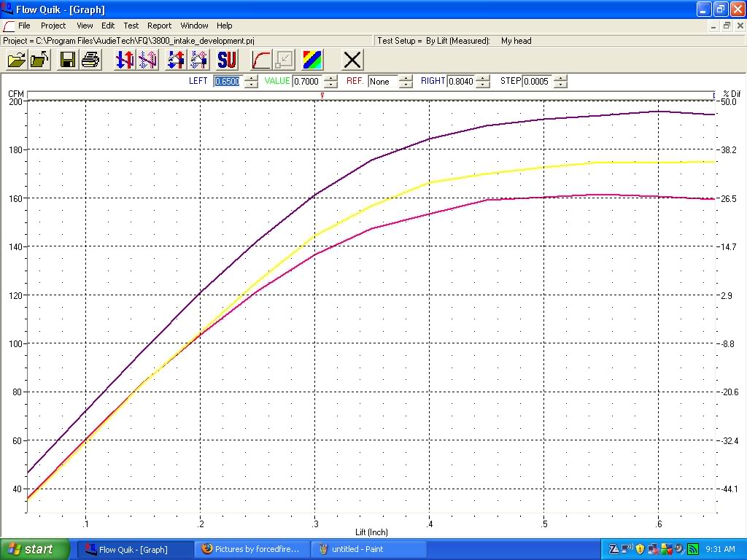
Task: Click the green wireless signal tray icon
Action: 692,550
